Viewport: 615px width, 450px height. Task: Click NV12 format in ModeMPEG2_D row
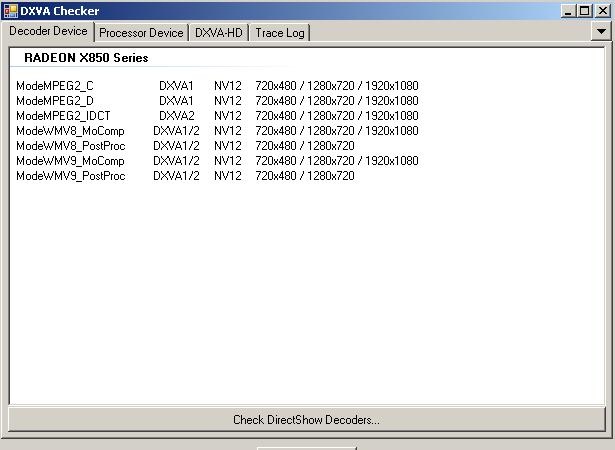[x=228, y=101]
